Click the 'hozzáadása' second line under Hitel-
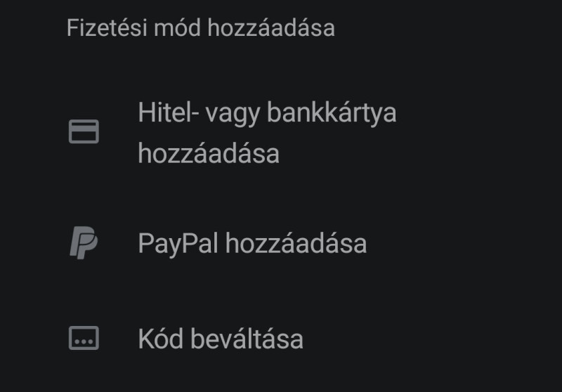 click(x=209, y=153)
